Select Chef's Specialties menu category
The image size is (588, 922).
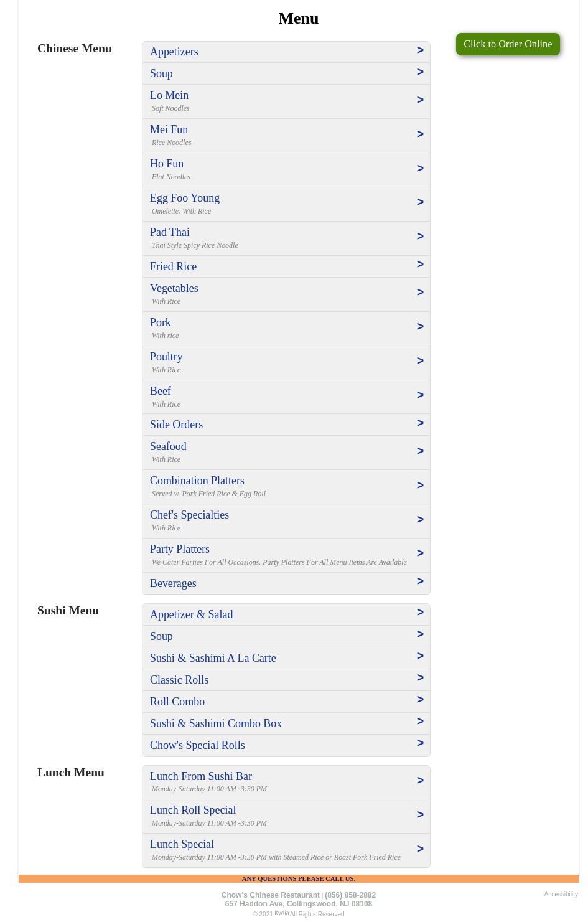(x=189, y=515)
